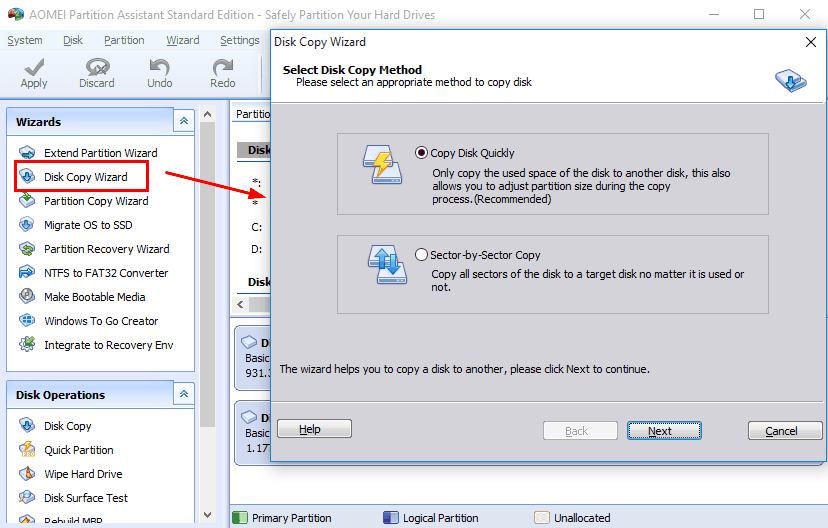This screenshot has height=528, width=828.
Task: Open the System menu
Action: click(x=25, y=40)
